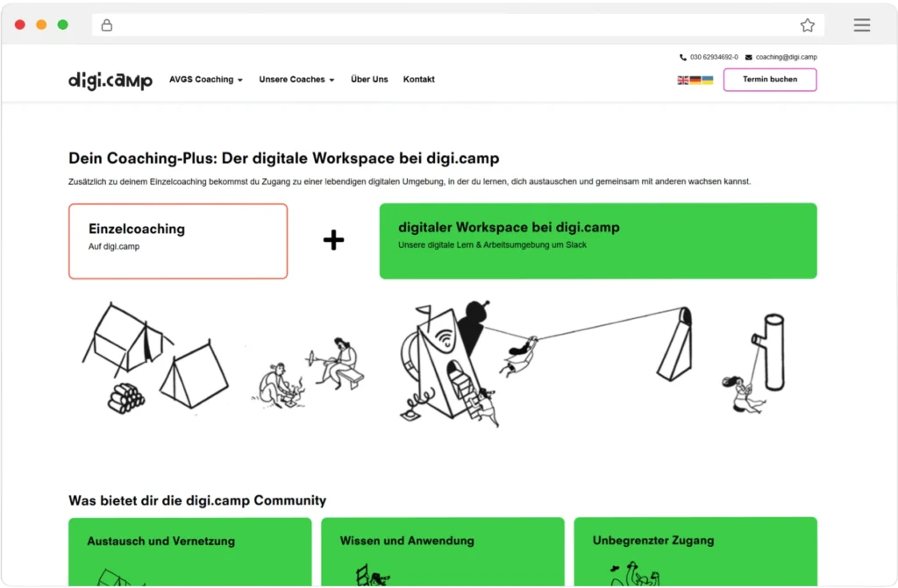Screen dimensions: 898x588
Task: Choose the Ukrainian flag language option
Action: pos(708,80)
